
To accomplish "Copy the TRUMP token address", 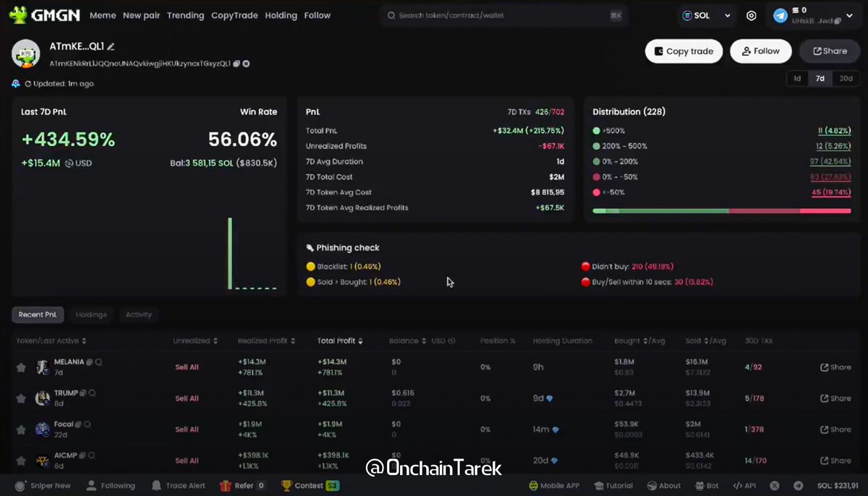I will pyautogui.click(x=83, y=393).
